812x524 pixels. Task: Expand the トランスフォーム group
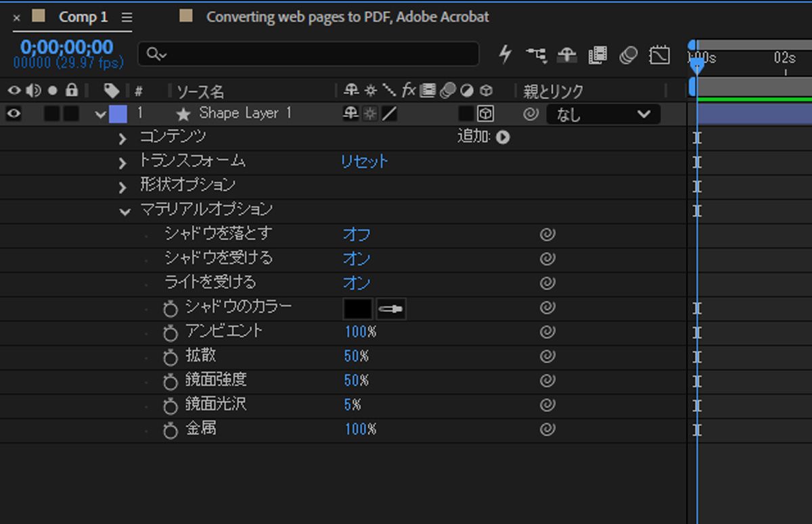122,163
